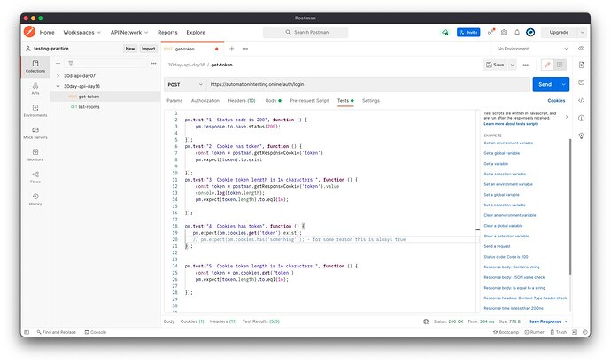The width and height of the screenshot is (611, 364).
Task: Open the notifications bell
Action: [x=517, y=33]
